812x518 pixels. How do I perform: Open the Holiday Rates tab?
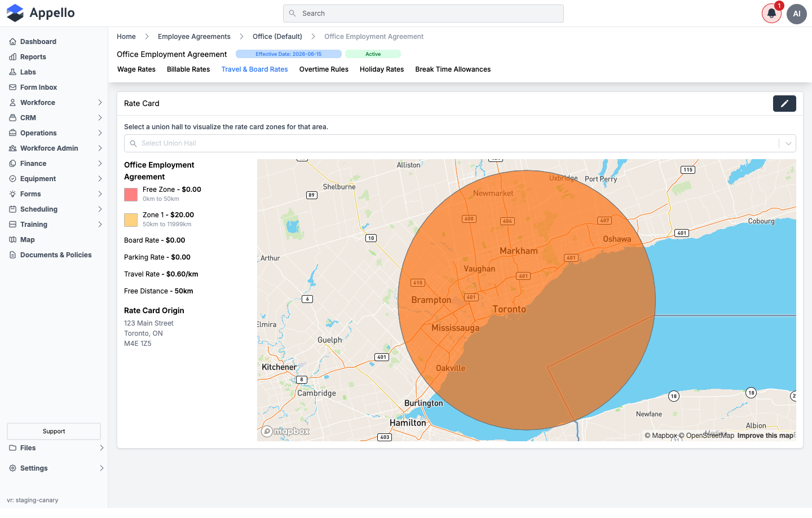(382, 69)
